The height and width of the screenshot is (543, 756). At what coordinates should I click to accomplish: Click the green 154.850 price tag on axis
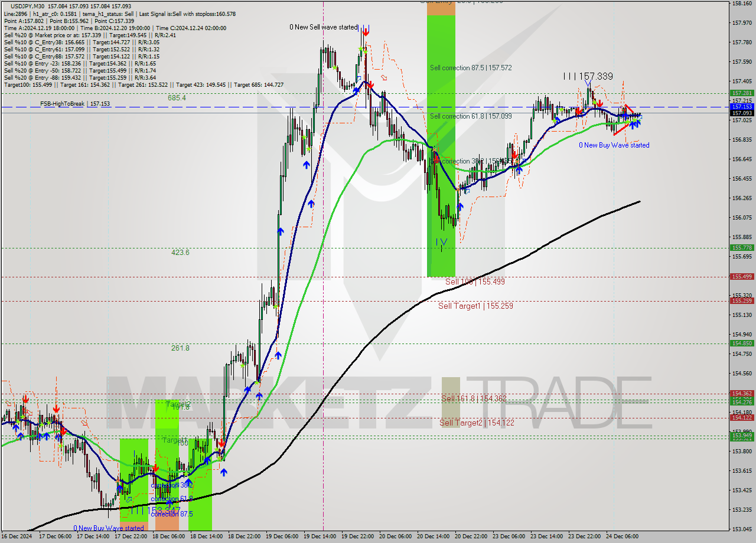[742, 343]
